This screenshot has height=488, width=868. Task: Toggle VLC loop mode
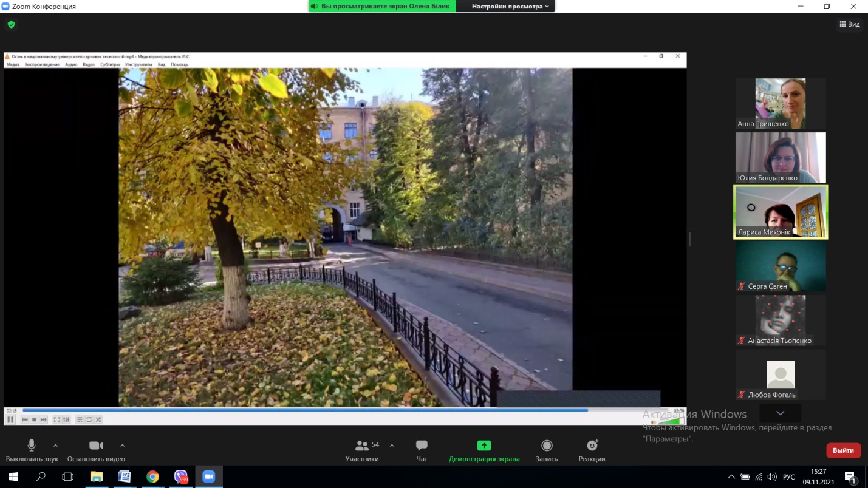tap(89, 419)
